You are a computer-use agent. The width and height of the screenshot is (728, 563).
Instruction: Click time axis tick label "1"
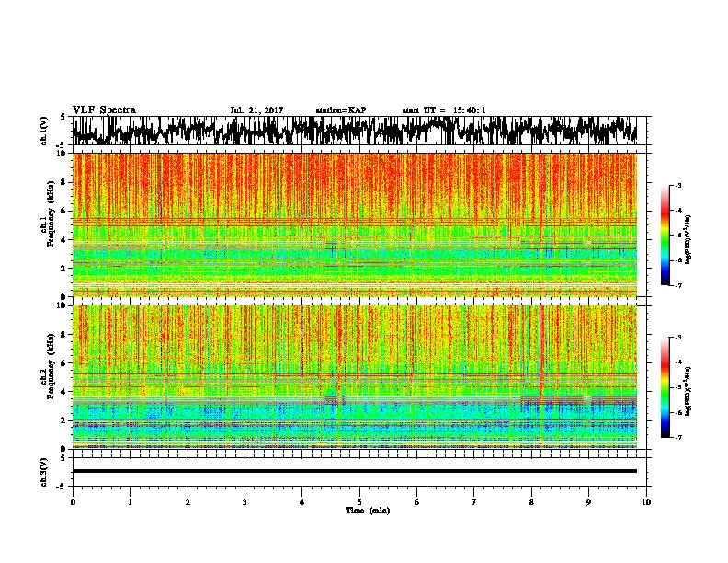(130, 502)
